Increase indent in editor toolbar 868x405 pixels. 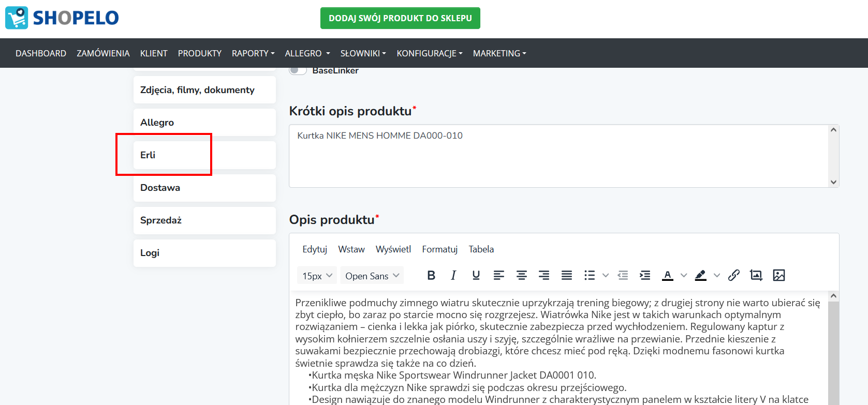point(645,275)
